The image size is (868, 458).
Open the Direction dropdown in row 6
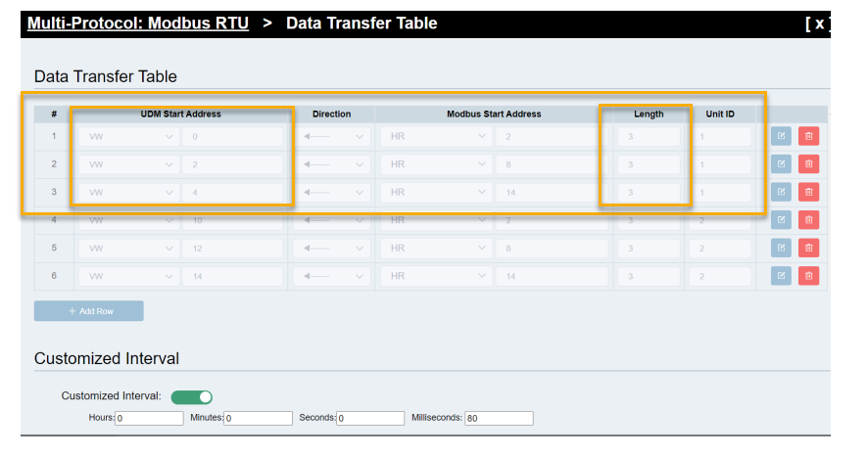coord(331,276)
